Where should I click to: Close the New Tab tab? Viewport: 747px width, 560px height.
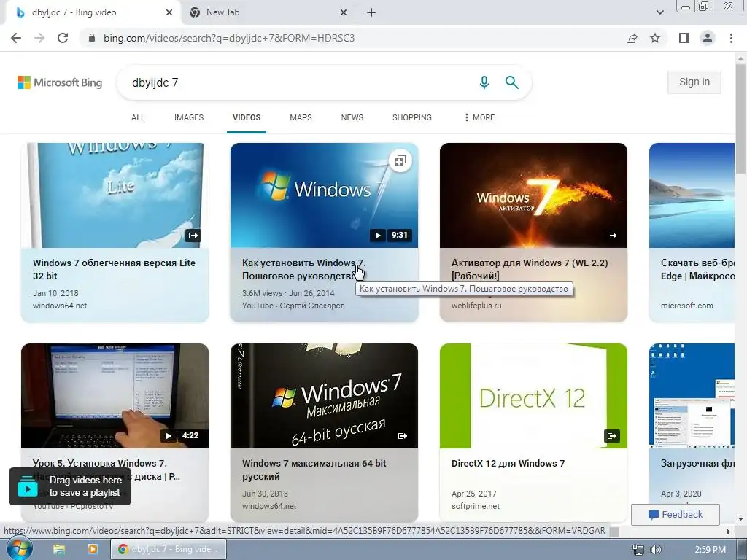pos(344,12)
